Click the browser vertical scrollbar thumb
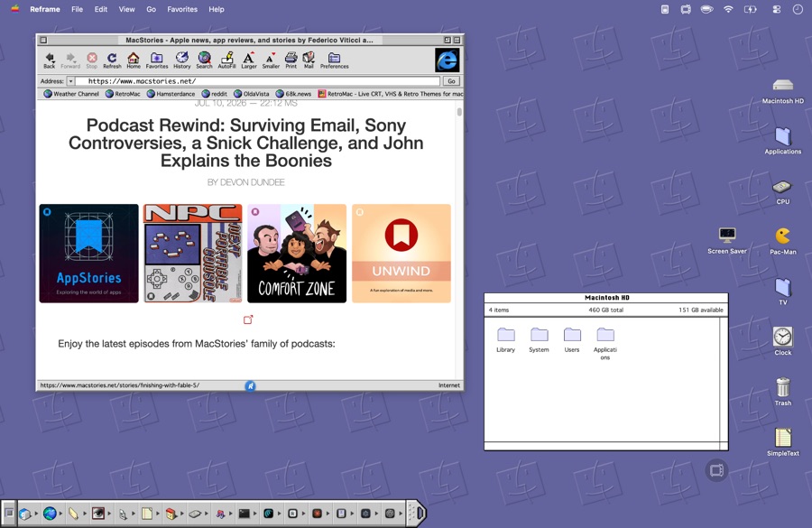 (x=459, y=112)
